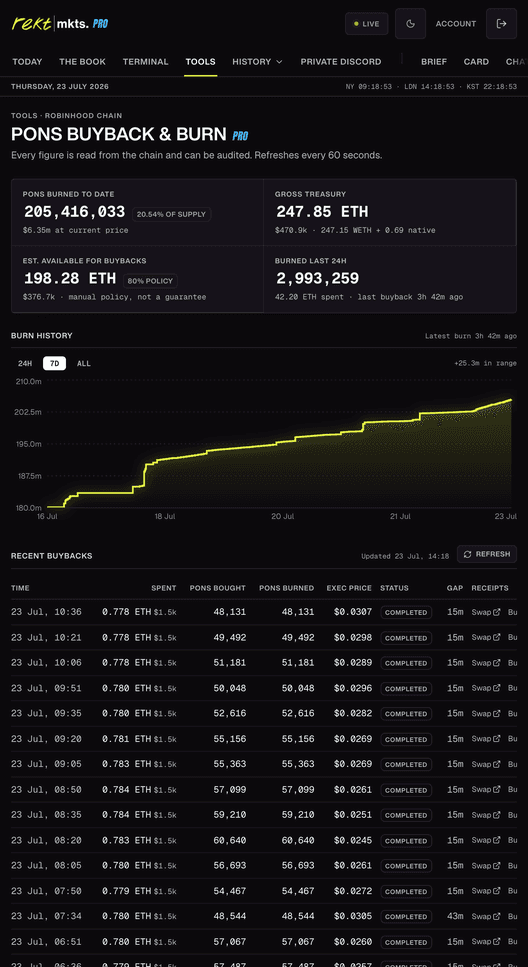
Task: Open Swap receipt for 06:51 buyback
Action: [x=486, y=942]
